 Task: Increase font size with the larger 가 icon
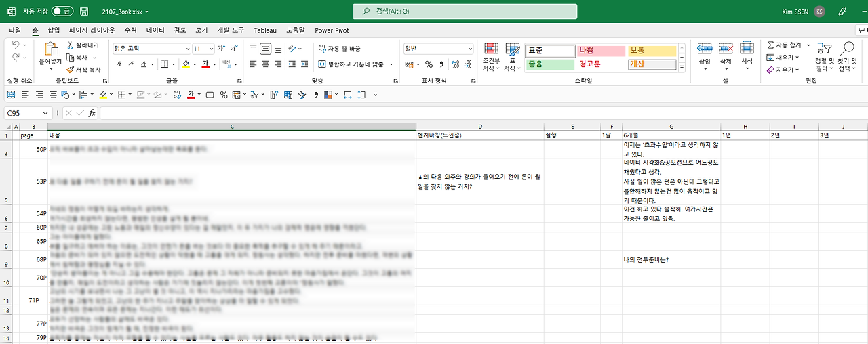pyautogui.click(x=221, y=49)
